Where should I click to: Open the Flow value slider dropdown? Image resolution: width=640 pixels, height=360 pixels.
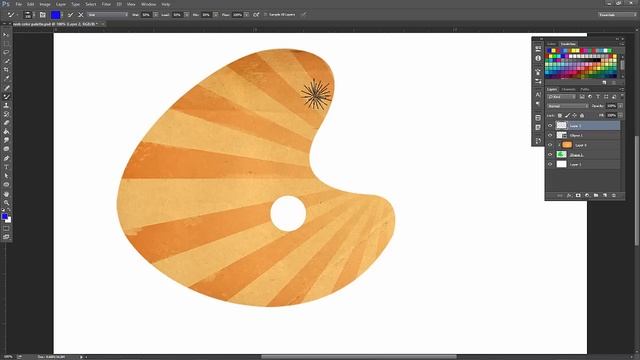(247, 15)
